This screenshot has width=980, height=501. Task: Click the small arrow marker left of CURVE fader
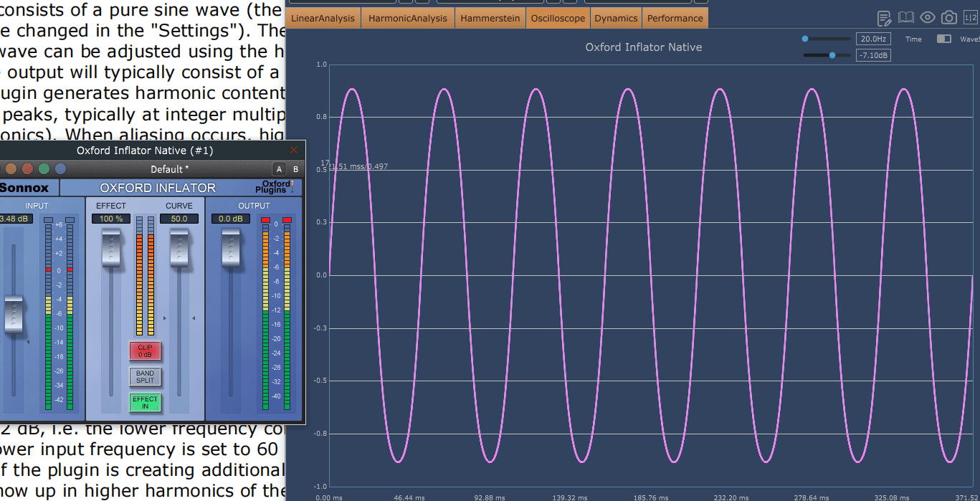click(x=166, y=317)
